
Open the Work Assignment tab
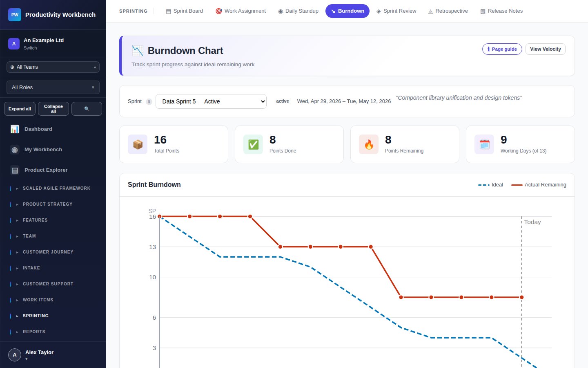241,11
